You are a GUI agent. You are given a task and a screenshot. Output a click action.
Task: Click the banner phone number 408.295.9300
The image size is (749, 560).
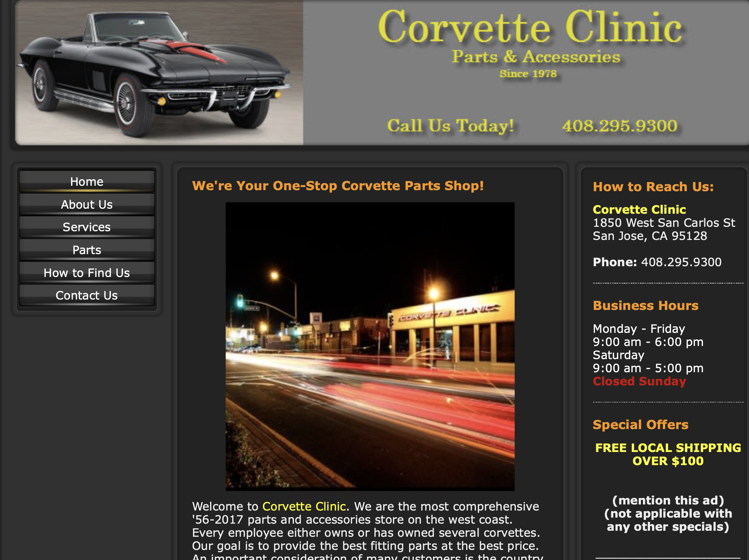coord(619,126)
